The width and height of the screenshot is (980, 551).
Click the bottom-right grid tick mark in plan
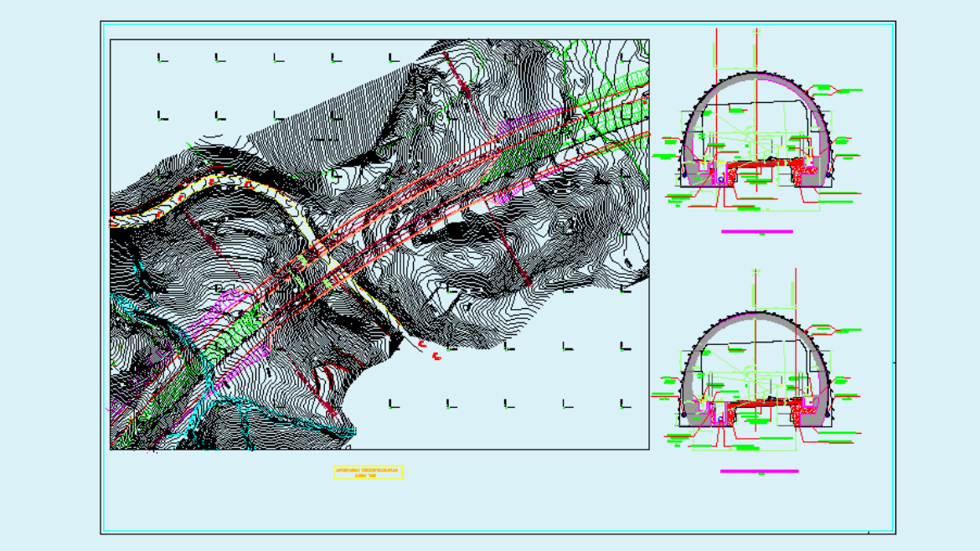pos(624,405)
